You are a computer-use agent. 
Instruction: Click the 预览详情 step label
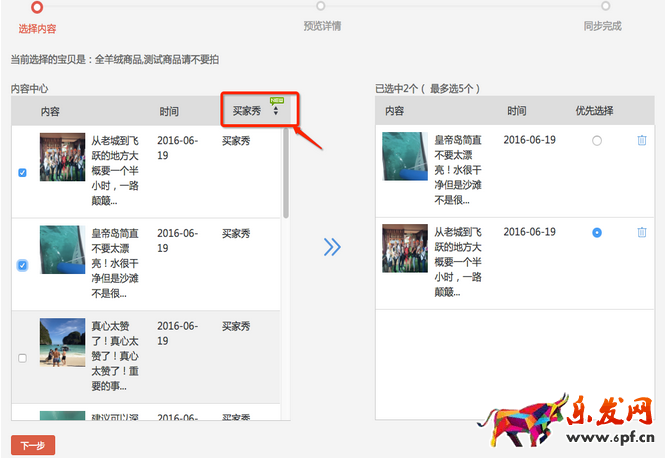[322, 26]
